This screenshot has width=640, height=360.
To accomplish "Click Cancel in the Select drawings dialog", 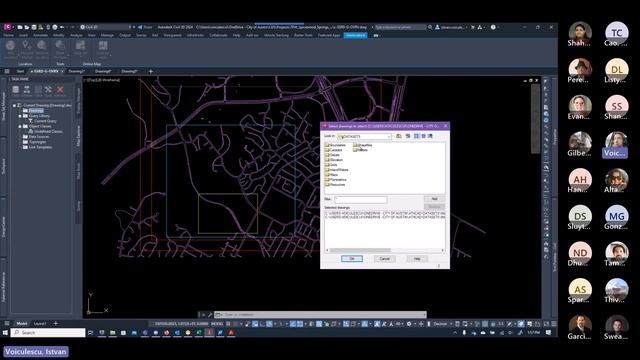I will pos(384,259).
